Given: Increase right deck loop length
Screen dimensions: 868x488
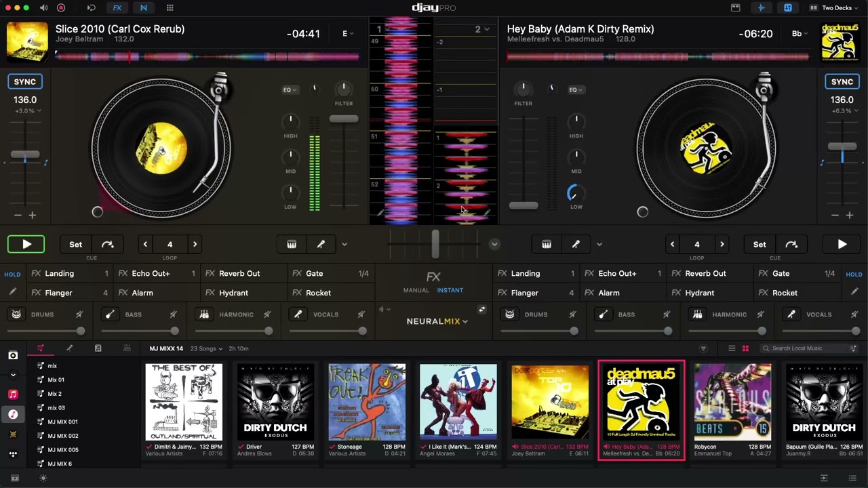Looking at the screenshot, I should click(x=722, y=245).
